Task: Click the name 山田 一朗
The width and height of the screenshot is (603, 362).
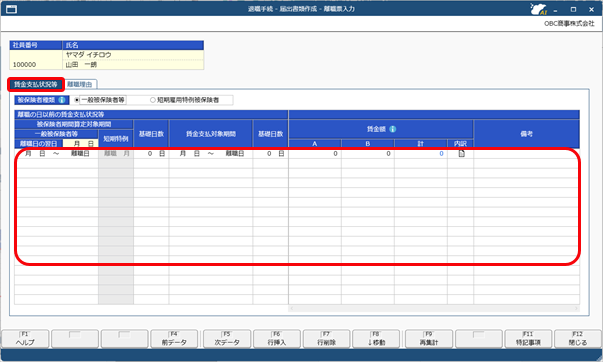Action: click(81, 65)
